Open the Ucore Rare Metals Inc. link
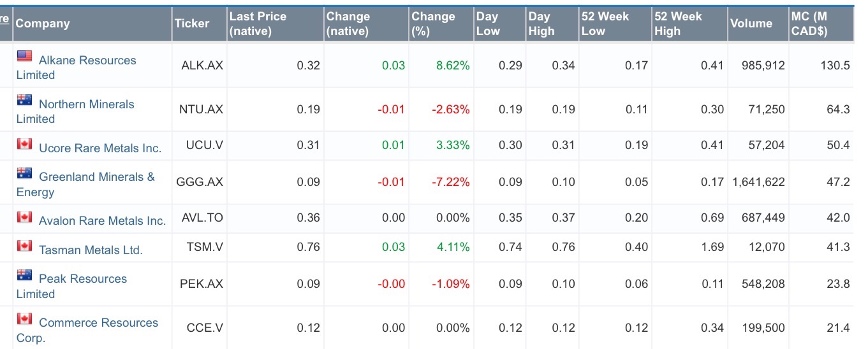Viewport: 868px width, 349px height. [x=99, y=148]
